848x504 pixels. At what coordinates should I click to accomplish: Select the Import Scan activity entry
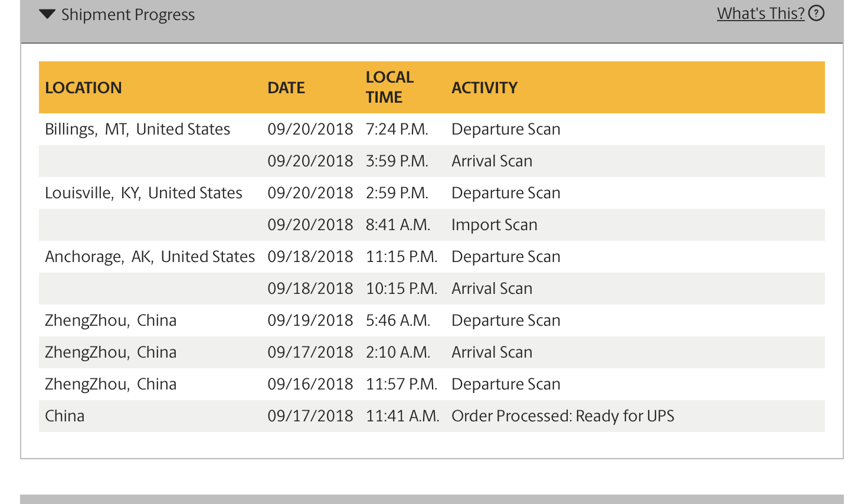pyautogui.click(x=494, y=225)
